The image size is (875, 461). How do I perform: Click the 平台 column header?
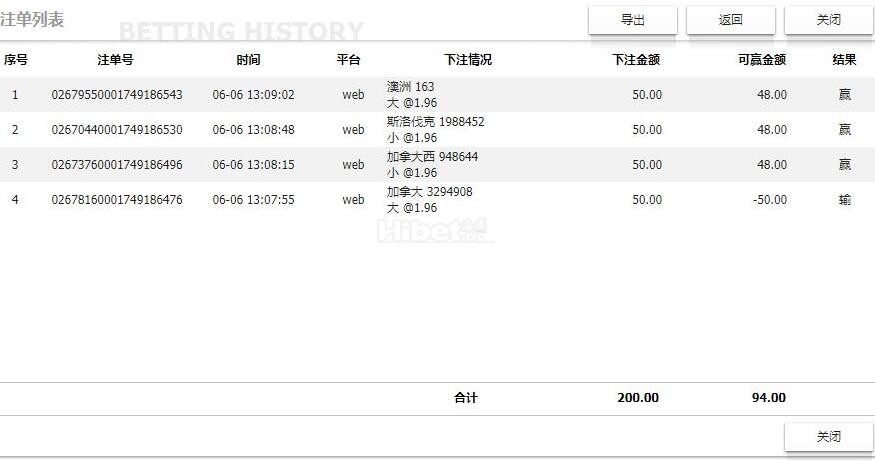tap(348, 60)
